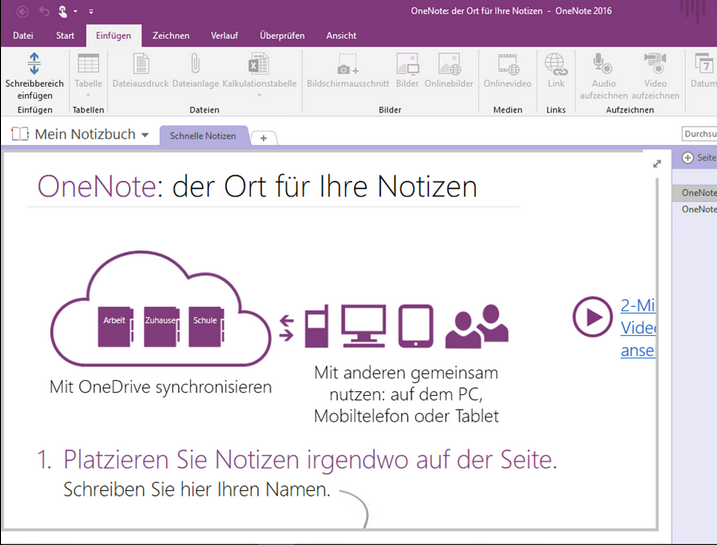Click the Dateiausdruck icon

pyautogui.click(x=141, y=64)
